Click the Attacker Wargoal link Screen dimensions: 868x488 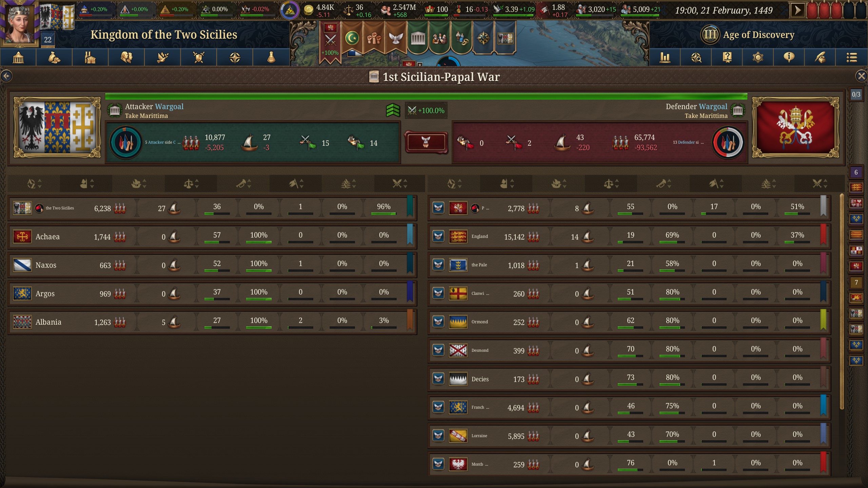point(154,106)
